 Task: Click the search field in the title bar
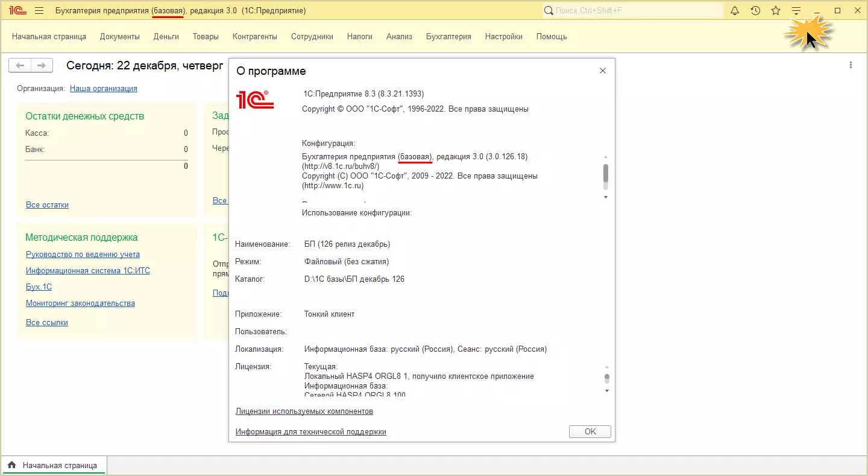click(x=632, y=11)
